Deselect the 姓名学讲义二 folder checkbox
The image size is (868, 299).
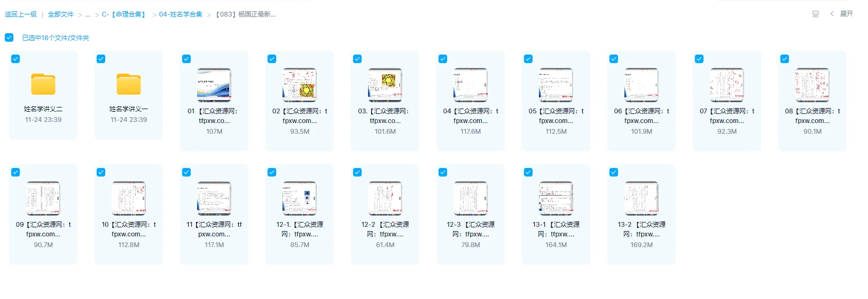pyautogui.click(x=15, y=59)
